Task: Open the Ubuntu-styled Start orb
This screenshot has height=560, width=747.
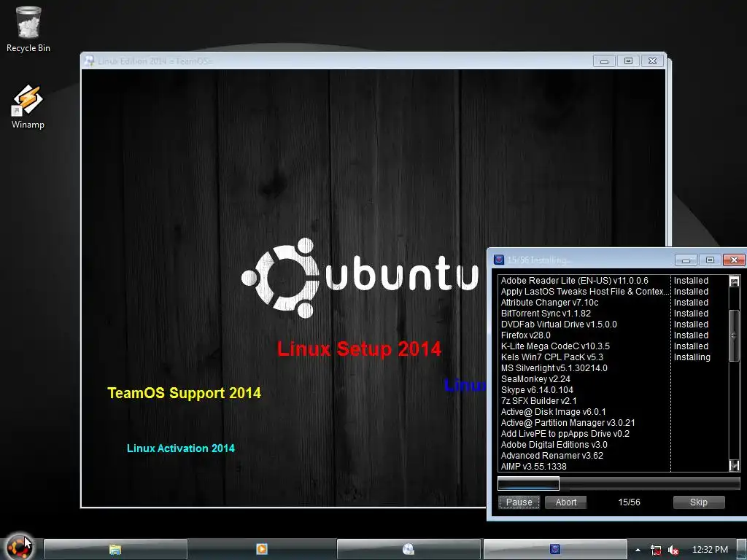Action: 18,547
